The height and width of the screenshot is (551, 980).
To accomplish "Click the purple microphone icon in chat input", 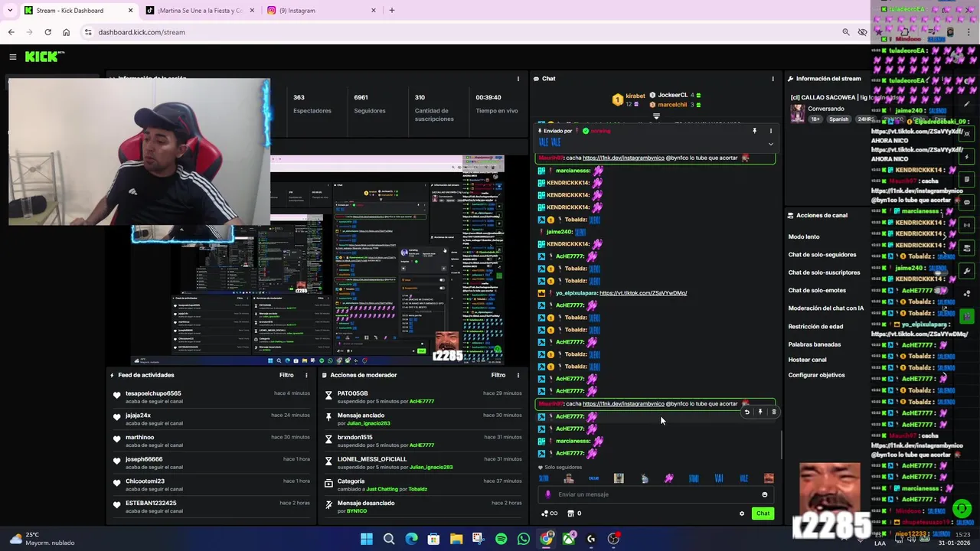I will pos(547,494).
